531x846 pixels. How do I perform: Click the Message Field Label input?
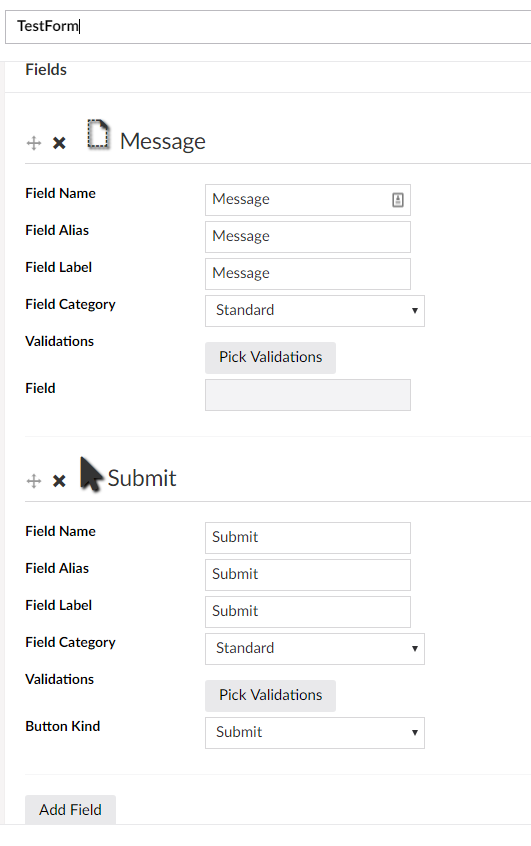[x=308, y=274]
